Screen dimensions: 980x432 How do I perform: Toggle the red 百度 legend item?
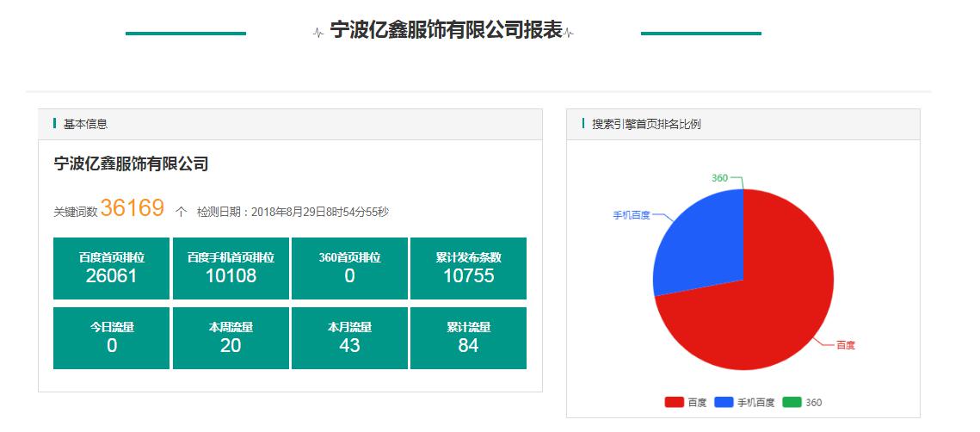[x=686, y=403]
